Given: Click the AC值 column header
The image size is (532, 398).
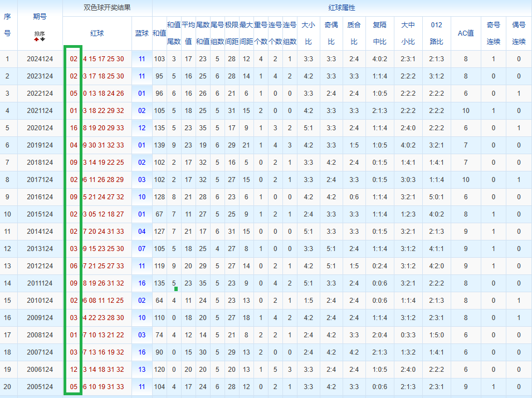Looking at the screenshot, I should pyautogui.click(x=466, y=33).
